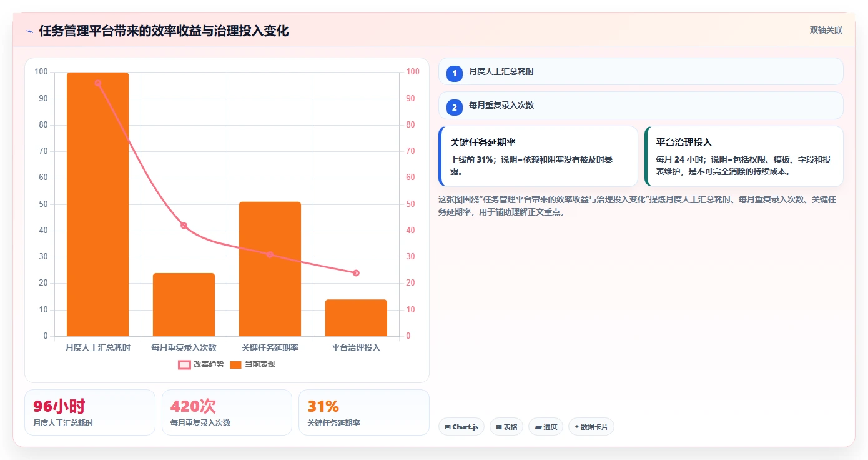Click the right pink y-axis value 50
The width and height of the screenshot is (868, 460).
411,204
